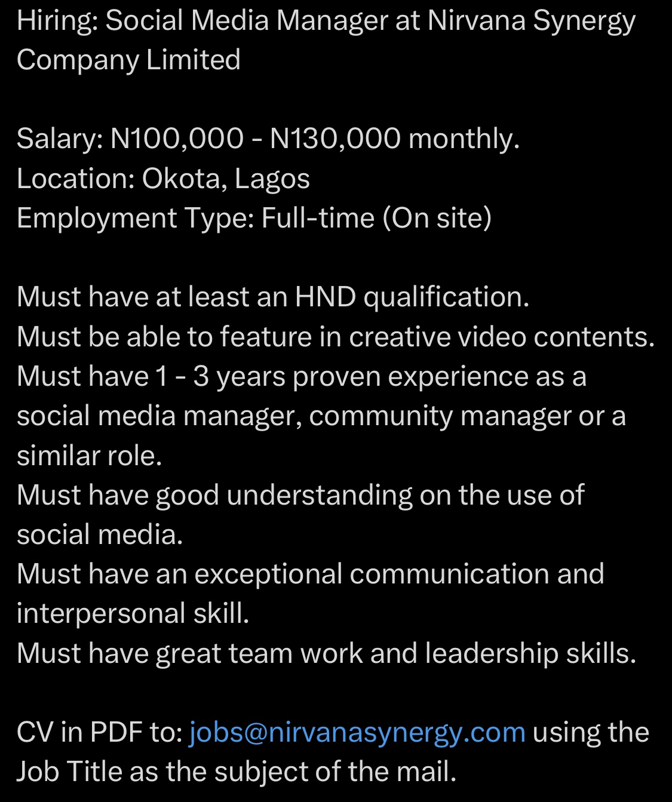Click the 'social media manager, community manager' line
This screenshot has width=672, height=802.
[x=321, y=416]
